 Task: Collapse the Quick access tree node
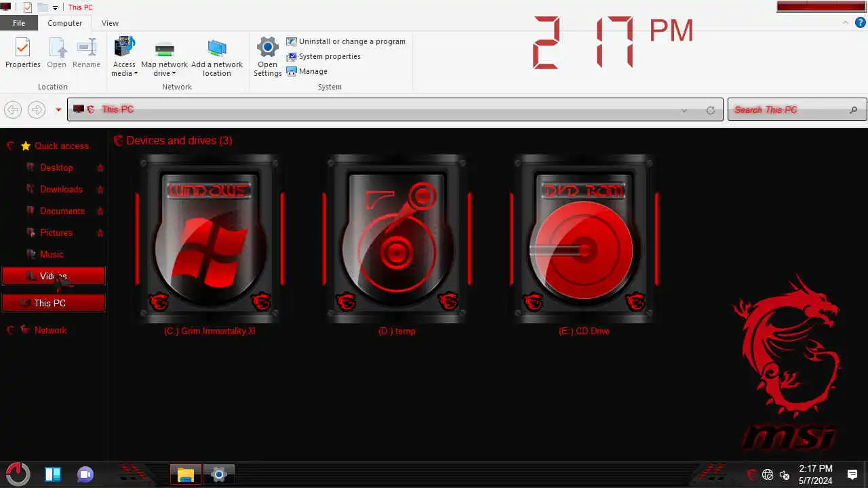tap(10, 146)
